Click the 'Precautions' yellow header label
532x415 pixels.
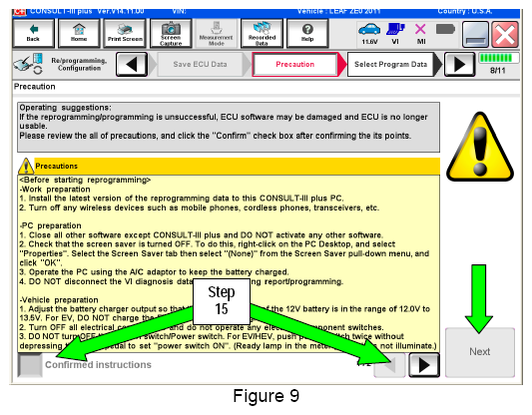pyautogui.click(x=56, y=167)
